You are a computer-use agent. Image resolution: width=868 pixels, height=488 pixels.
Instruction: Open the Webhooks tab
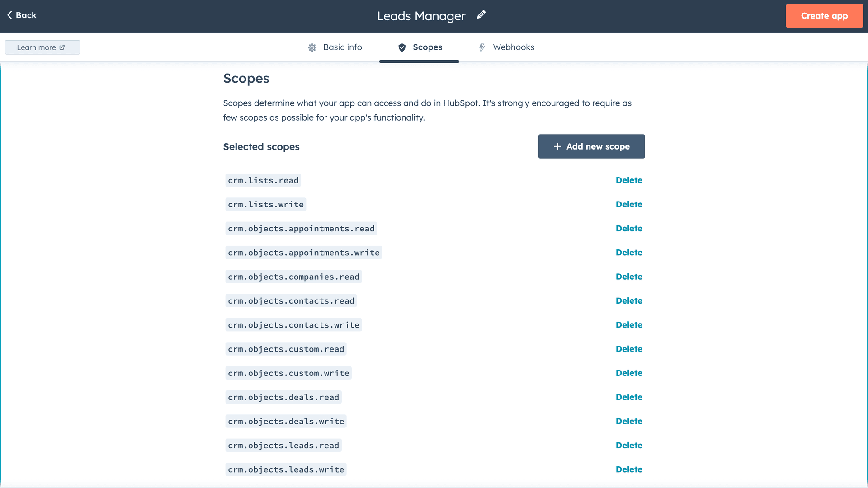(514, 47)
